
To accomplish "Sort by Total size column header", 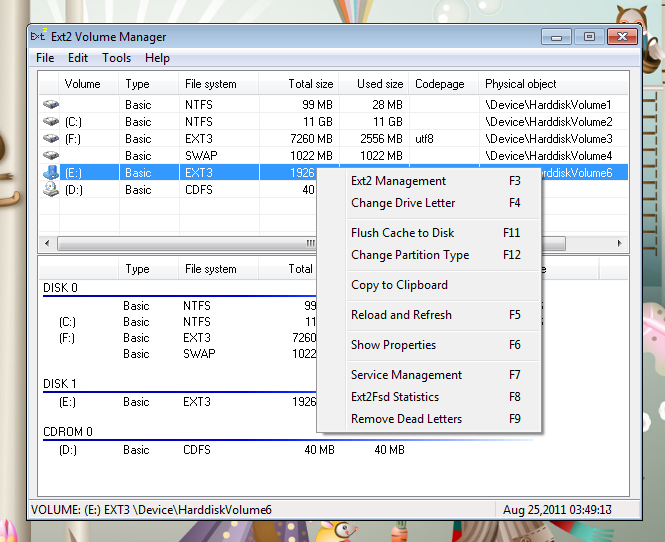I will 299,84.
